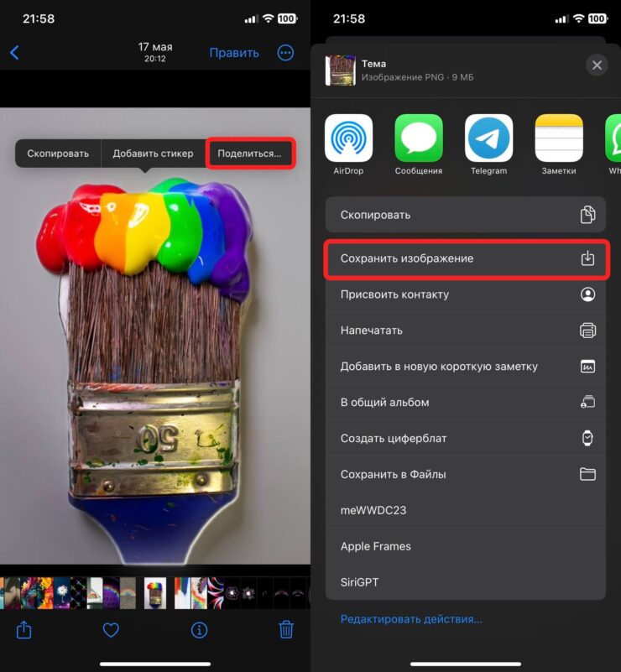Open photo info with the info icon
This screenshot has height=672, width=621.
pos(199,629)
